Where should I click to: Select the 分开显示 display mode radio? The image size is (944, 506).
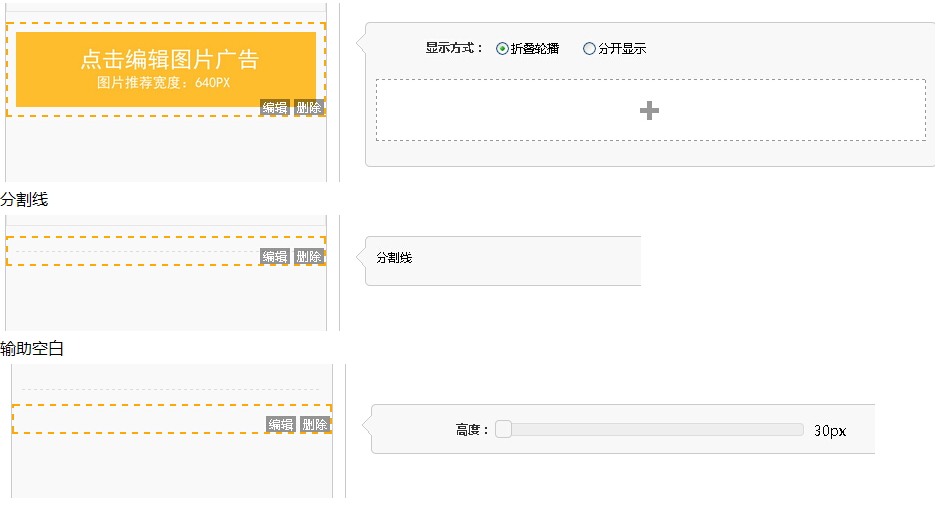point(589,48)
